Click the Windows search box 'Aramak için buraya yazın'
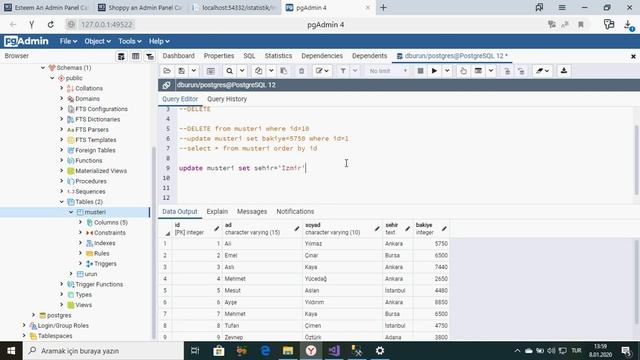Viewport: 640px width, 360px height. 103,351
